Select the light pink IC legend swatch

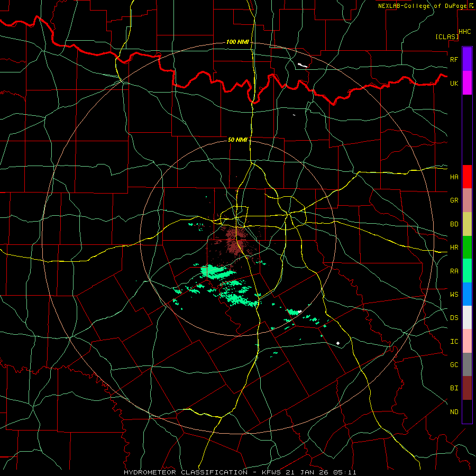[x=467, y=341]
